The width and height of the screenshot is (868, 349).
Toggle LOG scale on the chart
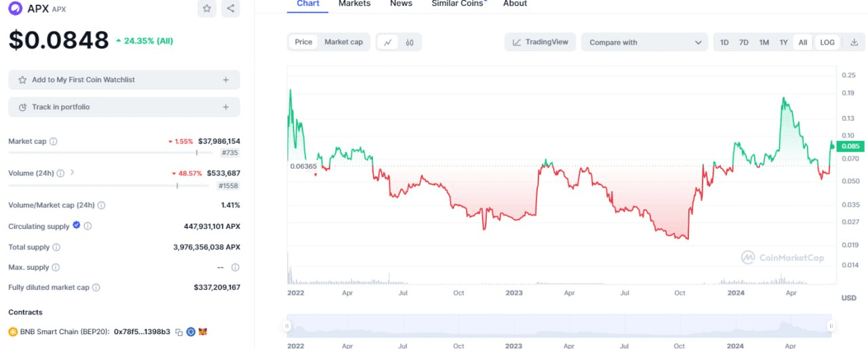(827, 42)
